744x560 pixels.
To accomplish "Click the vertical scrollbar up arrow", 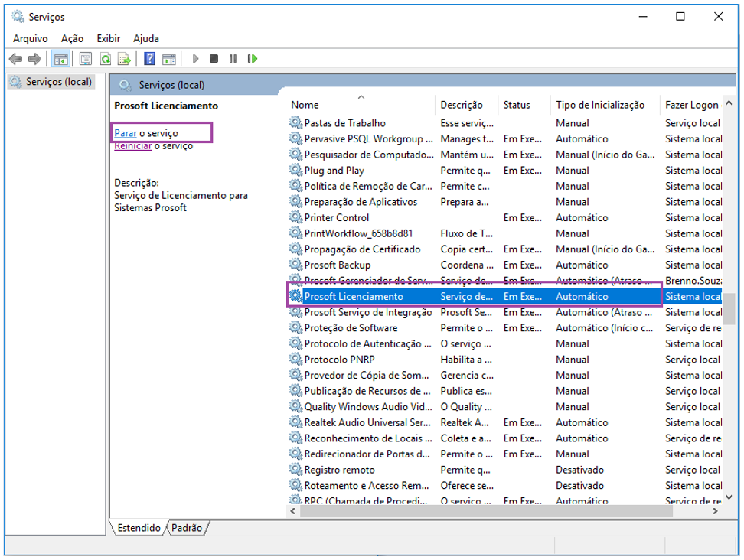I will 729,103.
